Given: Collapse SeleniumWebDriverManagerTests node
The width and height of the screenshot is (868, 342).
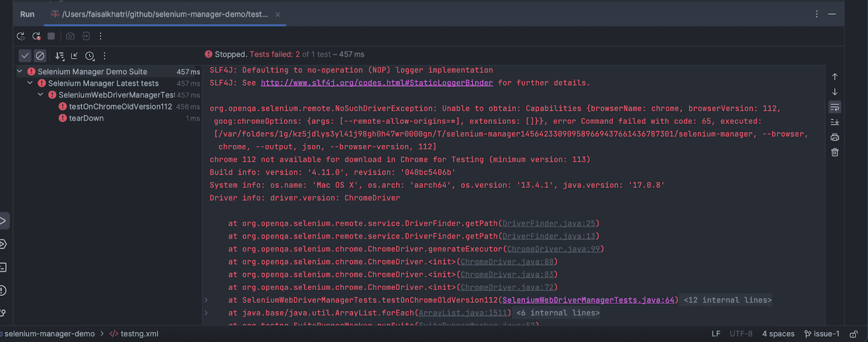Looking at the screenshot, I should tap(40, 95).
